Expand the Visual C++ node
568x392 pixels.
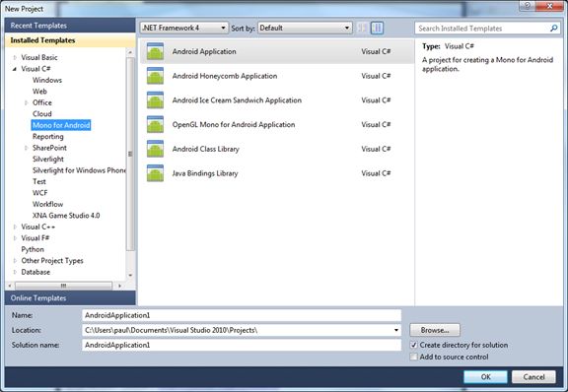tap(15, 227)
